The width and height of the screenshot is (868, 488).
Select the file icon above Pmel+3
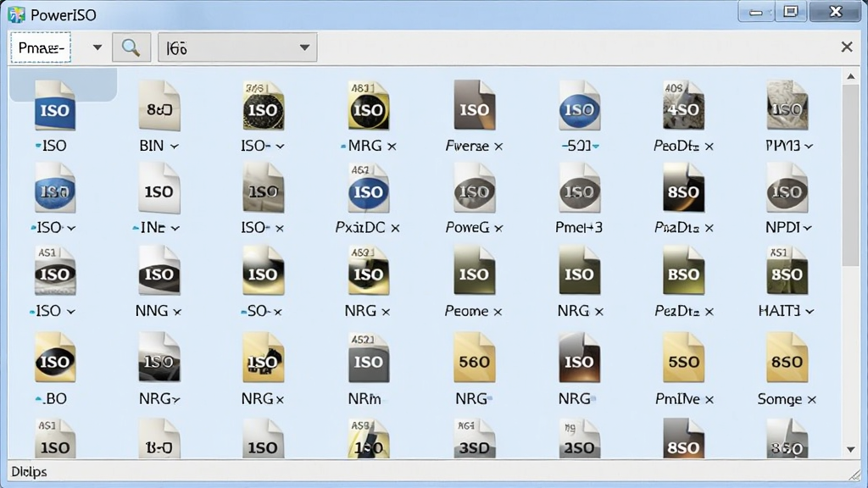tap(579, 188)
